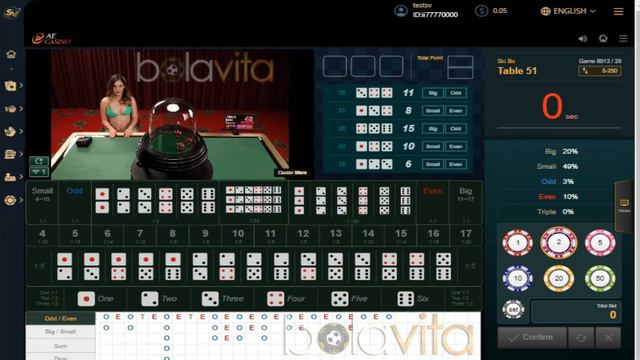Switch to the Big / Small roadmap tab
The width and height of the screenshot is (640, 360).
click(x=61, y=332)
